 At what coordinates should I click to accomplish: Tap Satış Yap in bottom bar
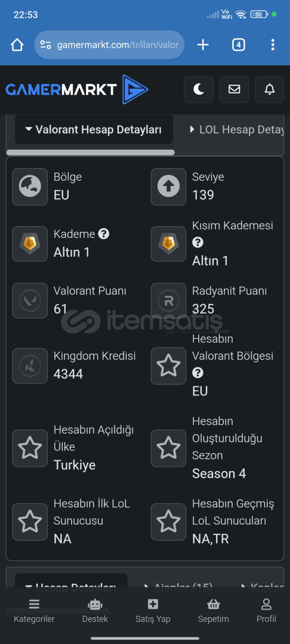(153, 611)
